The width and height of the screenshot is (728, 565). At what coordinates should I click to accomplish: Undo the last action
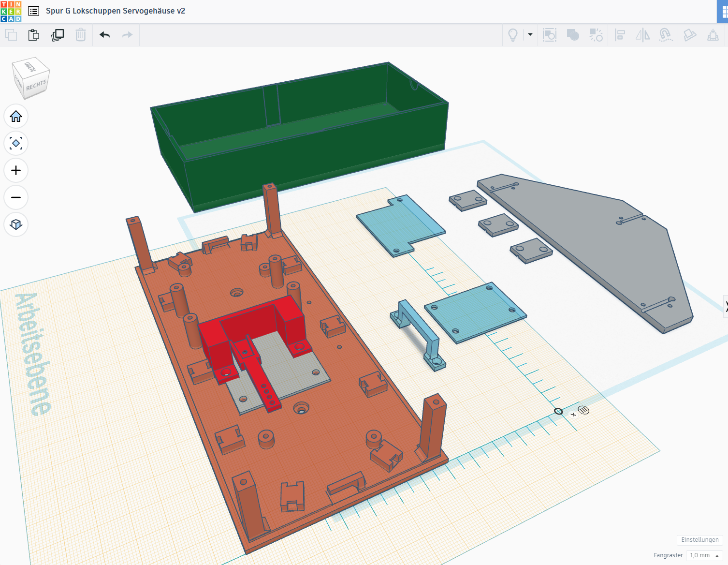click(x=104, y=35)
